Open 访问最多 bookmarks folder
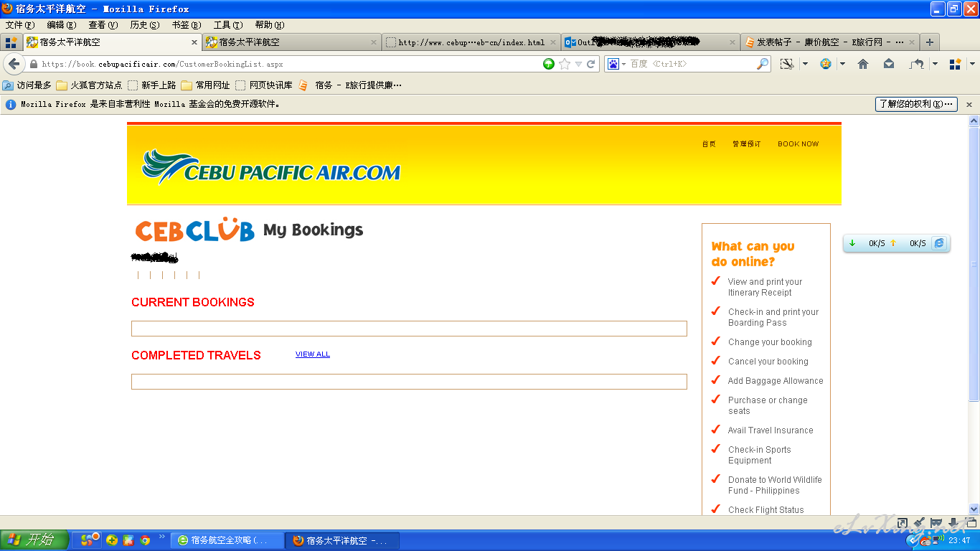This screenshot has height=551, width=980. [27, 85]
